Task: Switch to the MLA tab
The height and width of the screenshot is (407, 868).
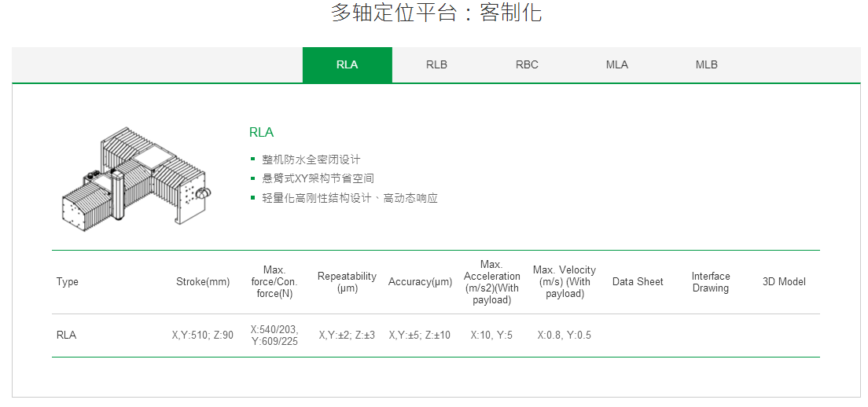Action: [x=616, y=64]
